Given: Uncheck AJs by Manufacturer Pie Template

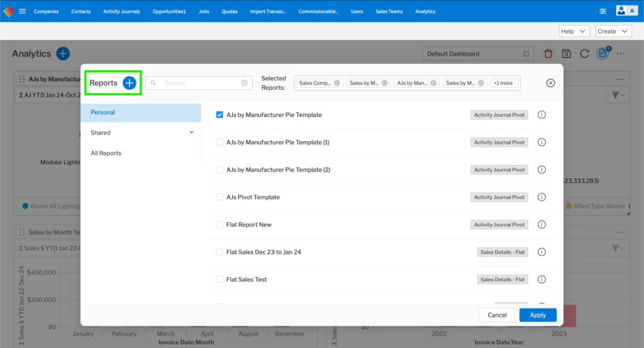Looking at the screenshot, I should [x=219, y=115].
